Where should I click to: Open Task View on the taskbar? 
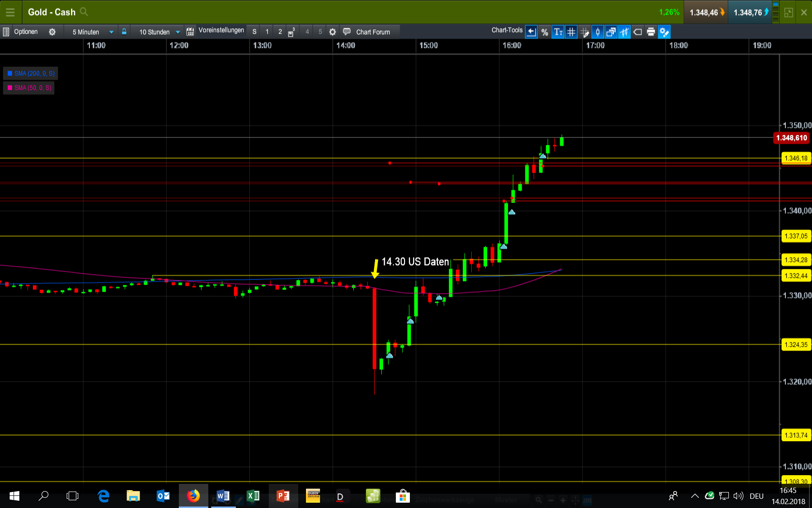pos(72,496)
